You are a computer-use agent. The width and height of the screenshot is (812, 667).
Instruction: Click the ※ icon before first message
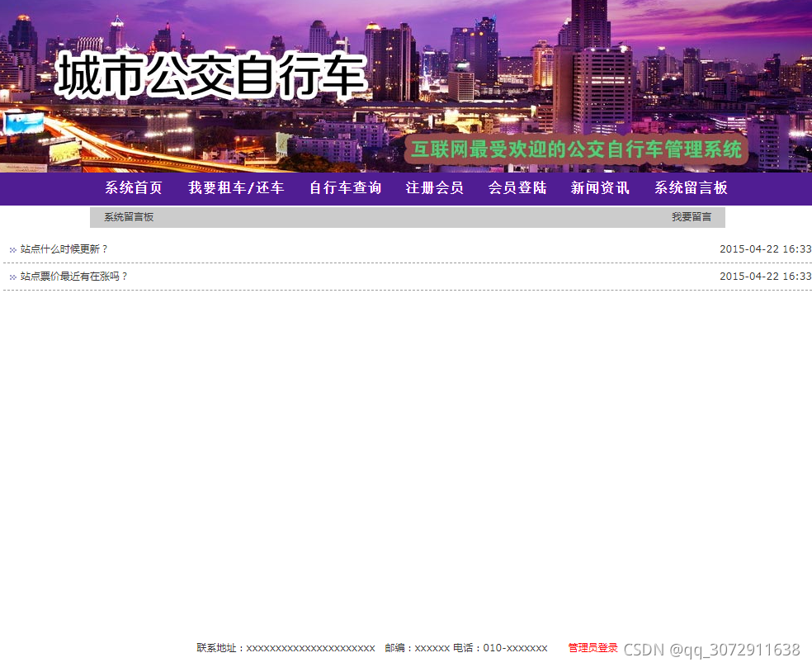click(12, 248)
